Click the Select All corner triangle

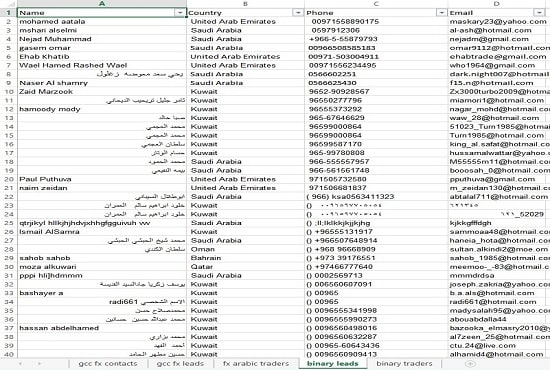point(8,4)
